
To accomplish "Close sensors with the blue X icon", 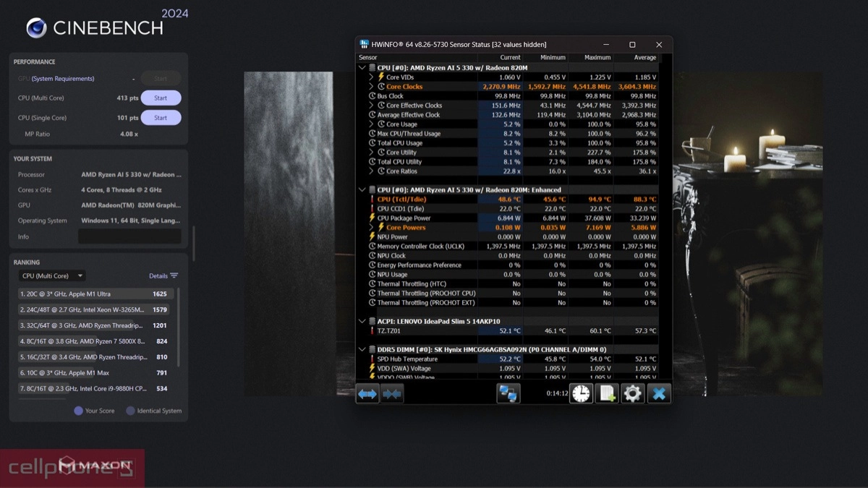I will (x=659, y=393).
